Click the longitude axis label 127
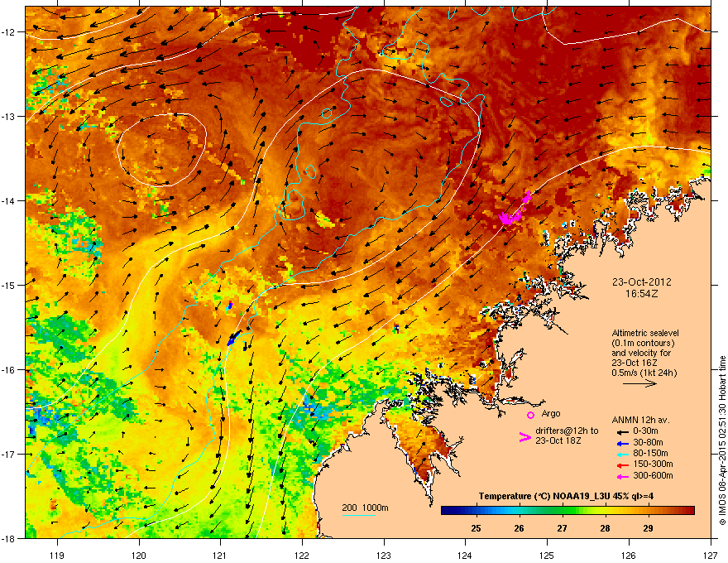Image resolution: width=728 pixels, height=563 pixels. click(x=711, y=556)
